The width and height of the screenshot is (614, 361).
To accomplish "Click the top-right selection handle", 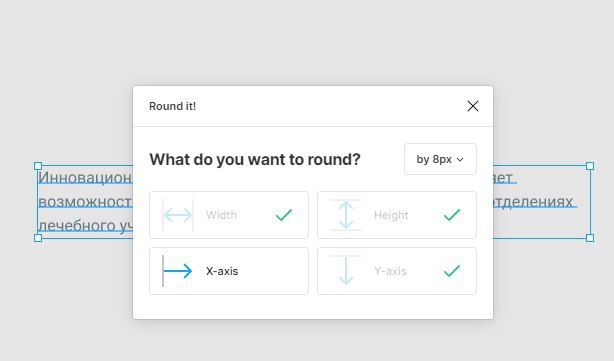I will (590, 166).
